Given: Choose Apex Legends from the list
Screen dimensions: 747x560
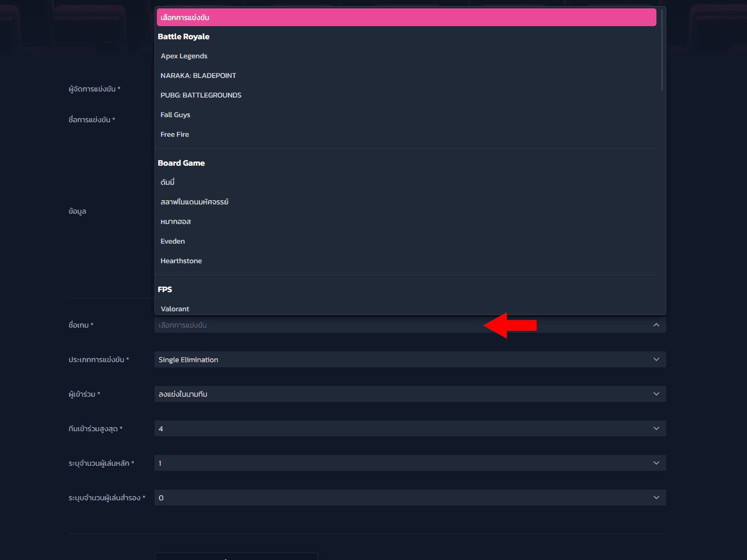Looking at the screenshot, I should click(x=406, y=56).
